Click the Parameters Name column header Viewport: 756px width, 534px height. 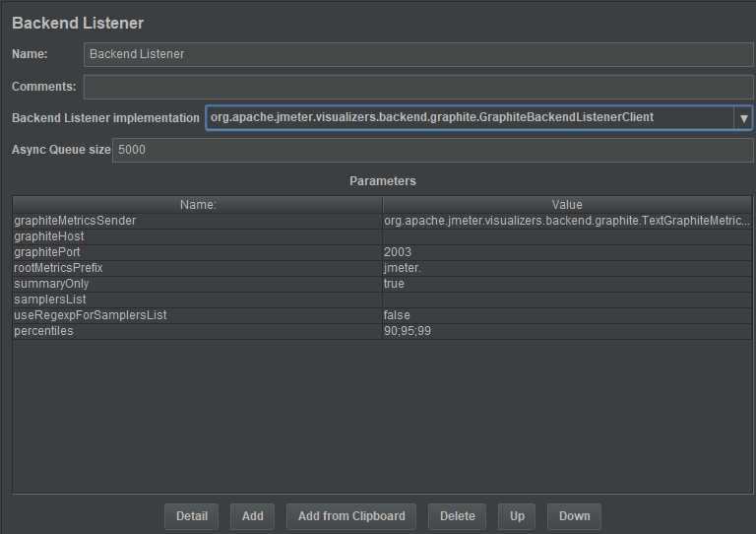[x=197, y=205]
